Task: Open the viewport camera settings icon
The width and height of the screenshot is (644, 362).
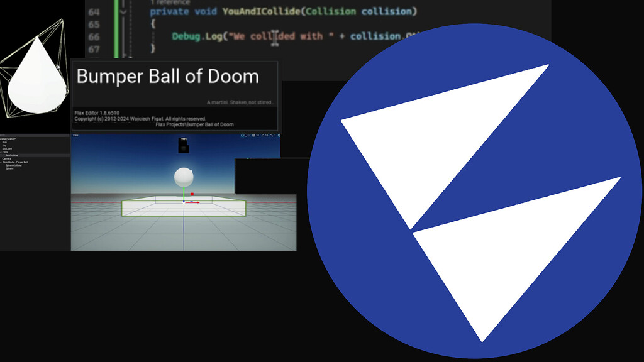Action: point(279,135)
